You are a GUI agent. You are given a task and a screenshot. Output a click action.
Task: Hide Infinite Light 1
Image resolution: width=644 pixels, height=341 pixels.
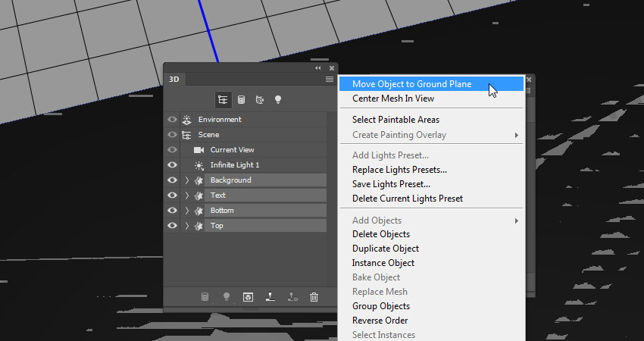pos(172,165)
